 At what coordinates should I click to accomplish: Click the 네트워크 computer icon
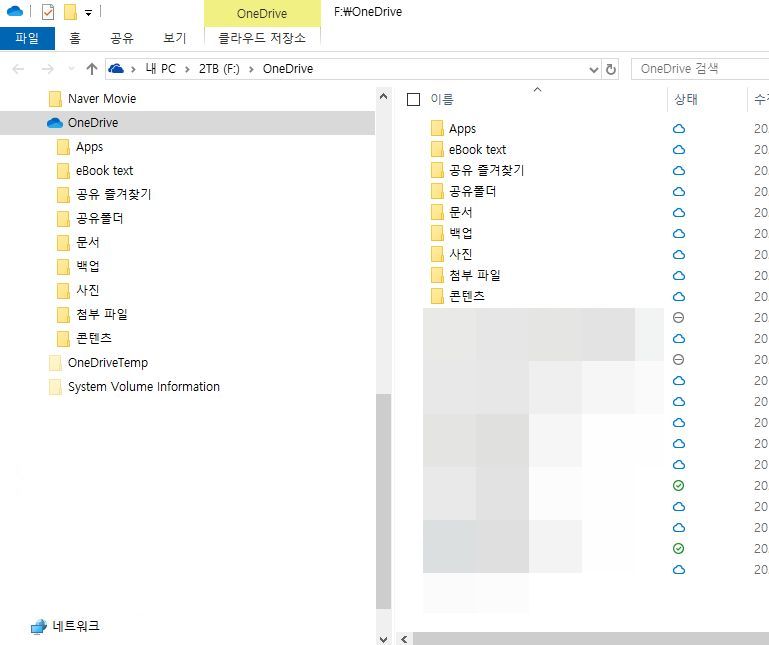click(38, 626)
